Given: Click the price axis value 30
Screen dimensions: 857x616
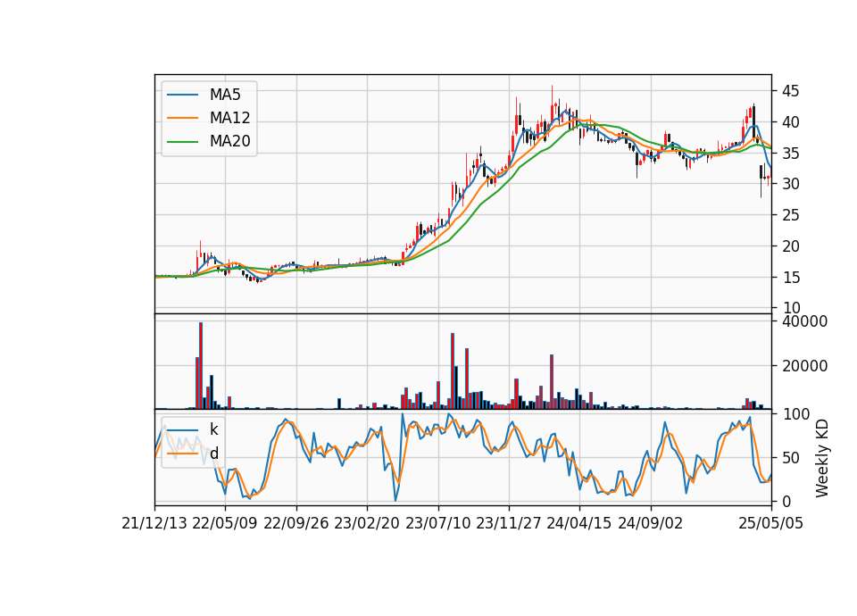Looking at the screenshot, I should pos(790,184).
